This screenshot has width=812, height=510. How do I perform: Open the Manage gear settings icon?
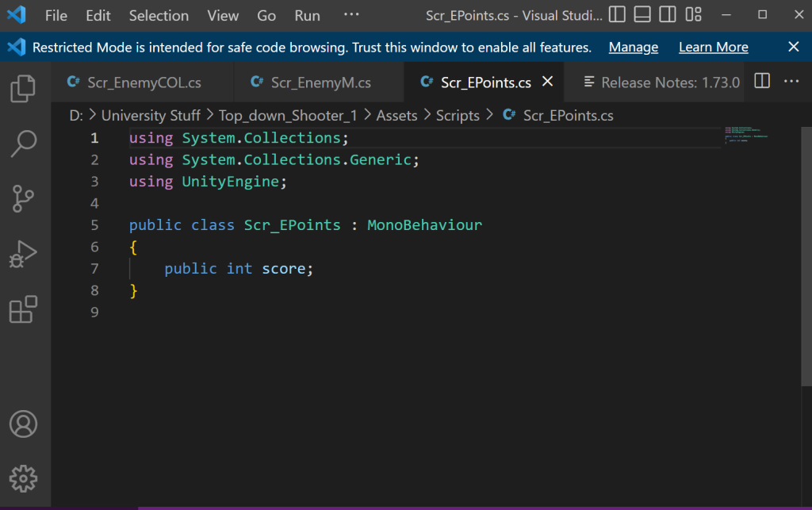(24, 478)
